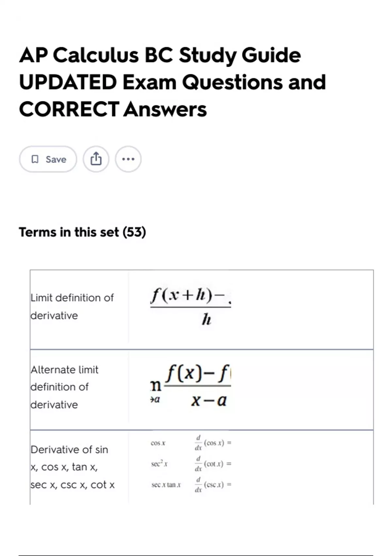The height and width of the screenshot is (556, 392).
Task: Click 'Alternate limit definition of derivative' term
Action: tap(64, 387)
